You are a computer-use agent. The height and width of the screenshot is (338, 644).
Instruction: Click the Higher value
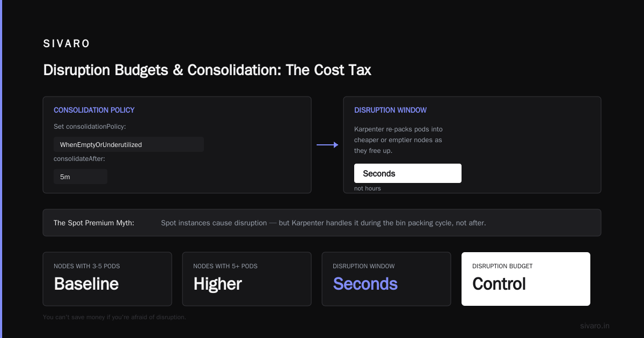tap(217, 284)
